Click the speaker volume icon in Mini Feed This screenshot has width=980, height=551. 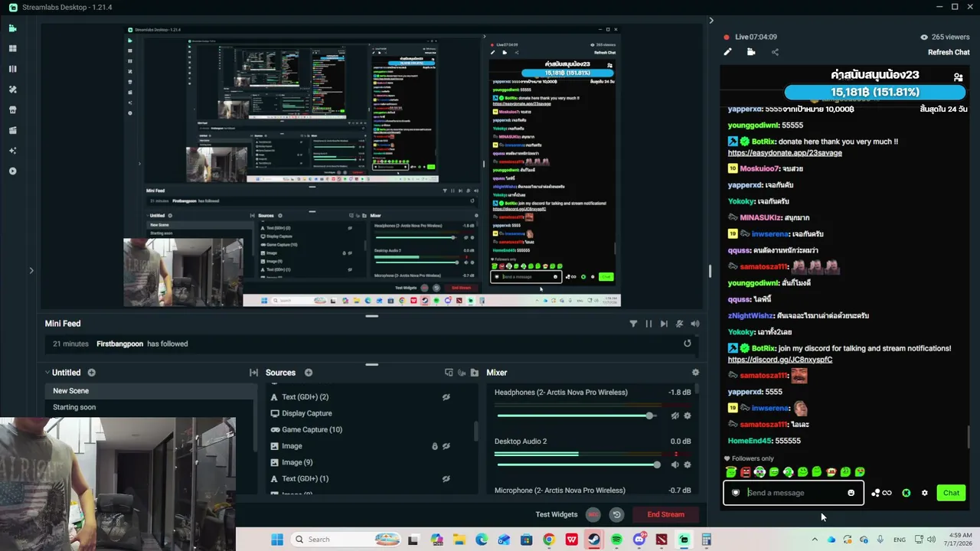(x=694, y=324)
